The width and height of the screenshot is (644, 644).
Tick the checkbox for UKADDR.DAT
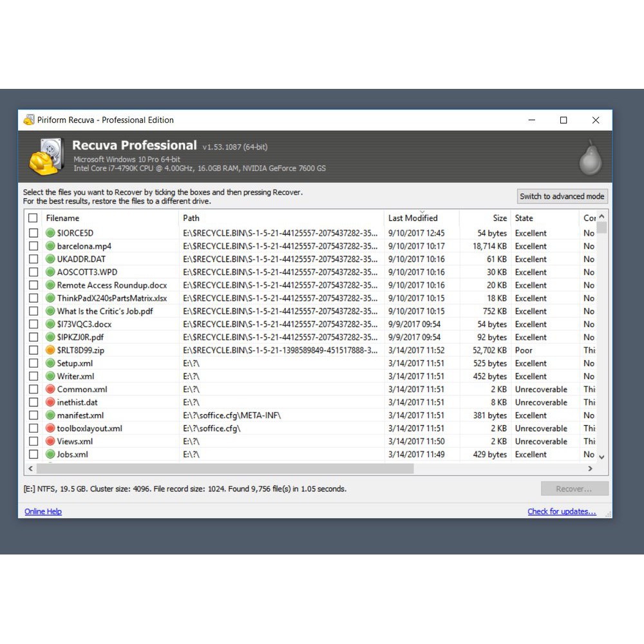33,259
